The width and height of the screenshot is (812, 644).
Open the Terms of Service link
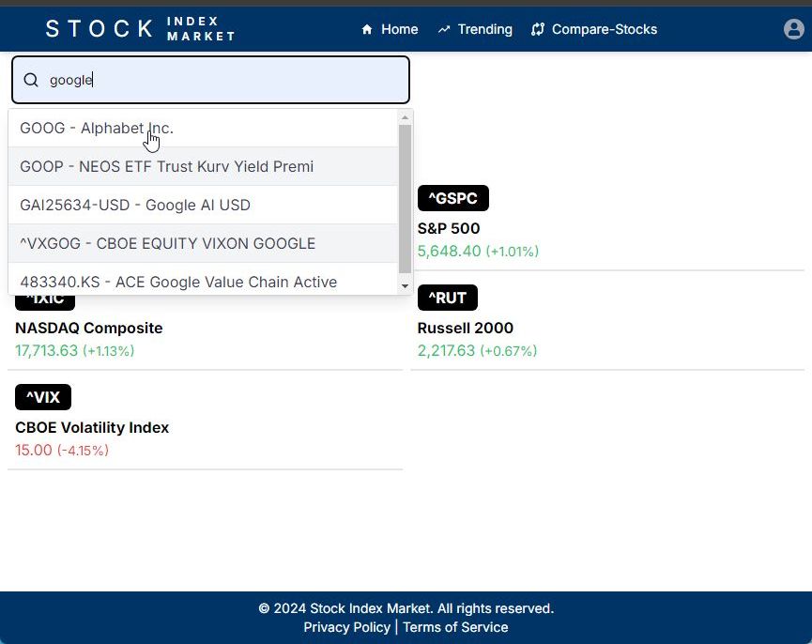[455, 627]
